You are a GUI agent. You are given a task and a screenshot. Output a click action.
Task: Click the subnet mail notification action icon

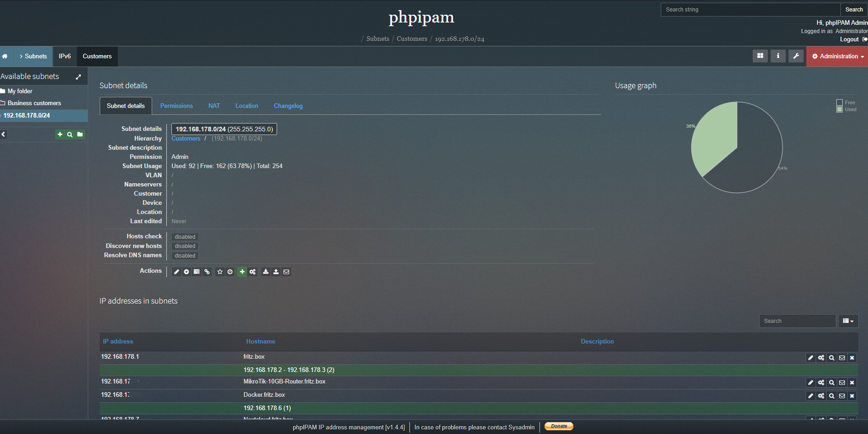[286, 272]
